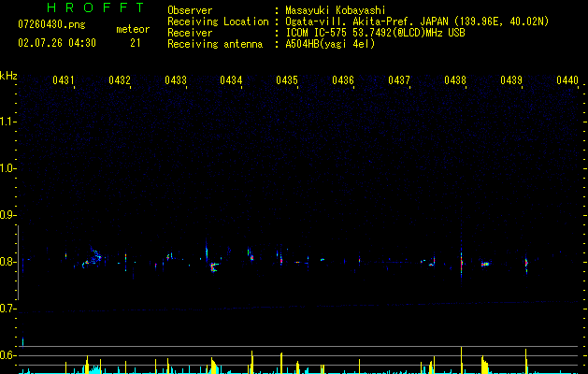Viewport: 588px width, 374px height.
Task: Click the meteor count value 21
Action: pyautogui.click(x=136, y=43)
